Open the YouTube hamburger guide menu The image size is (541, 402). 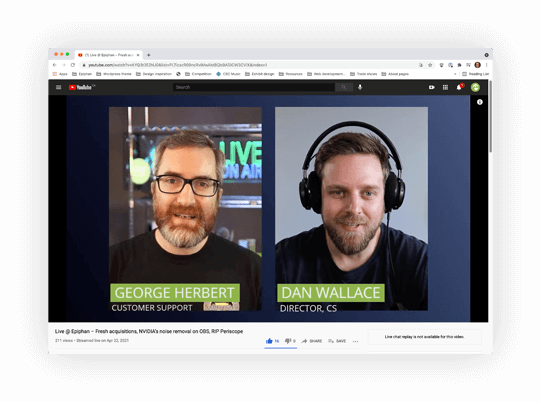[x=58, y=87]
